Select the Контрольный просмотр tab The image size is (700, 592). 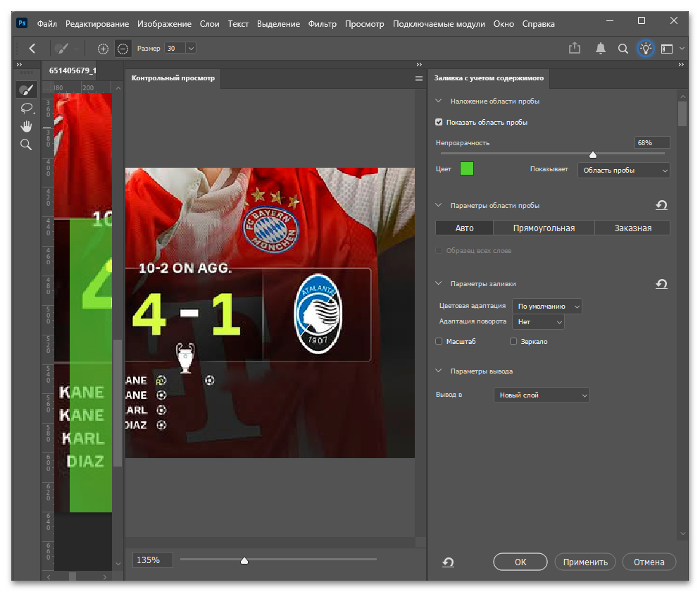(173, 78)
